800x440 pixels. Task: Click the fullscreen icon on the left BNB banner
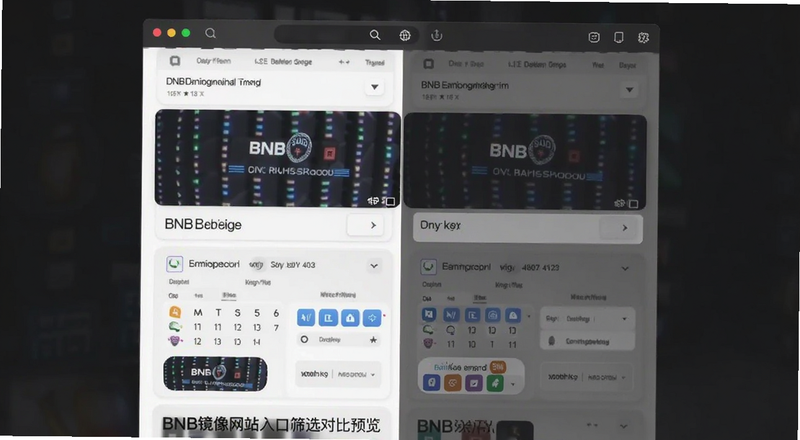point(390,202)
